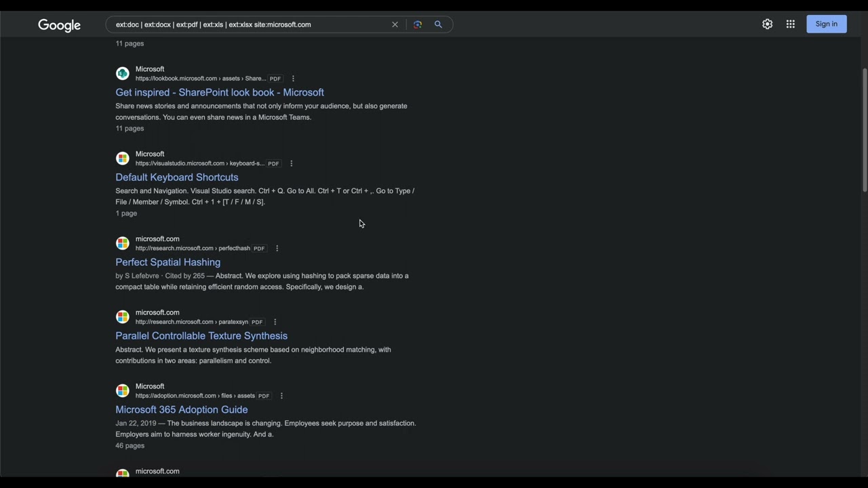The image size is (868, 488).
Task: Open more options for the lookbook.microsoft.com result
Action: tap(293, 79)
